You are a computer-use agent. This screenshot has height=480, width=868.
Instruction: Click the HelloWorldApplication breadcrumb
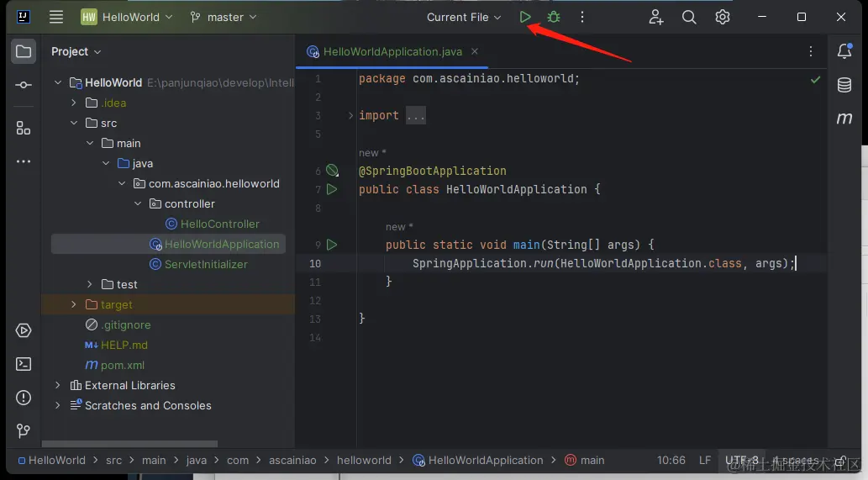[486, 460]
